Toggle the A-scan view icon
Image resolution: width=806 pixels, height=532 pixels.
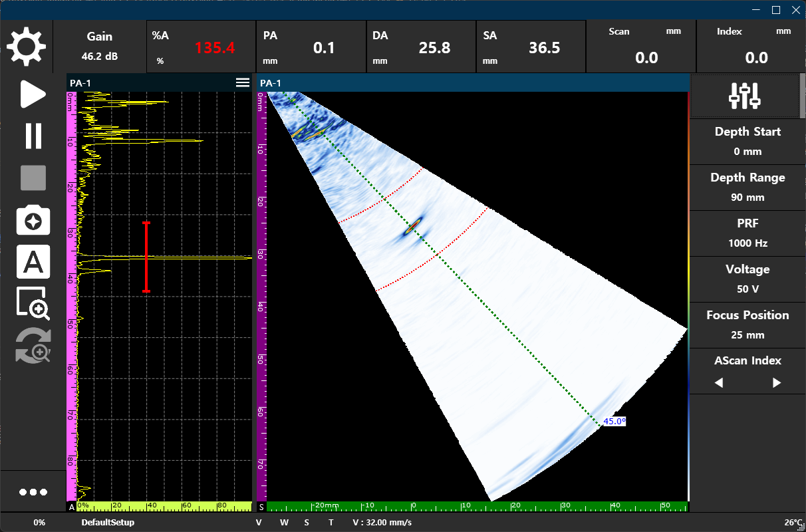tap(33, 262)
